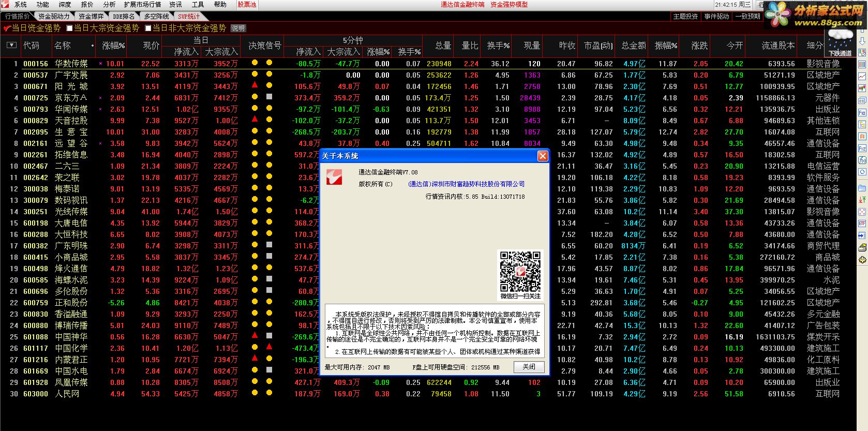The height and width of the screenshot is (431, 868).
Task: Select stock code 000156
Action: coord(36,64)
